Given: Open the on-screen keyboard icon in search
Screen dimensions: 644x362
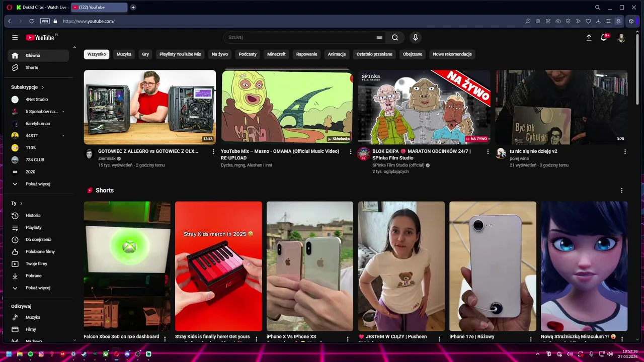Looking at the screenshot, I should 379,38.
